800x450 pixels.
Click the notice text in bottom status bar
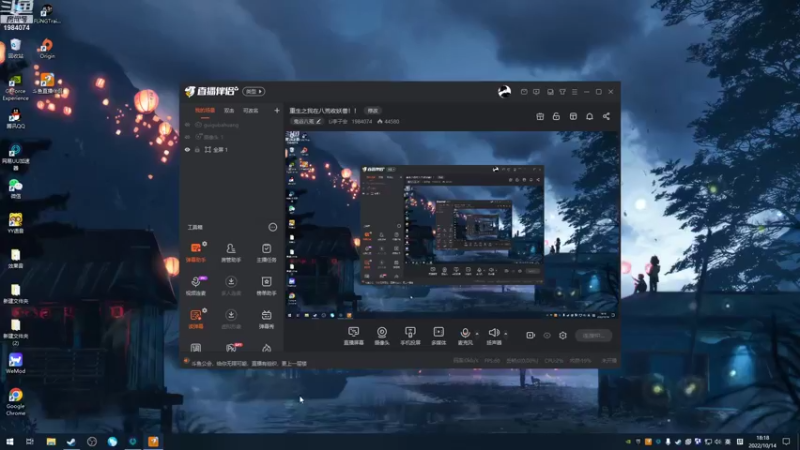(248, 363)
